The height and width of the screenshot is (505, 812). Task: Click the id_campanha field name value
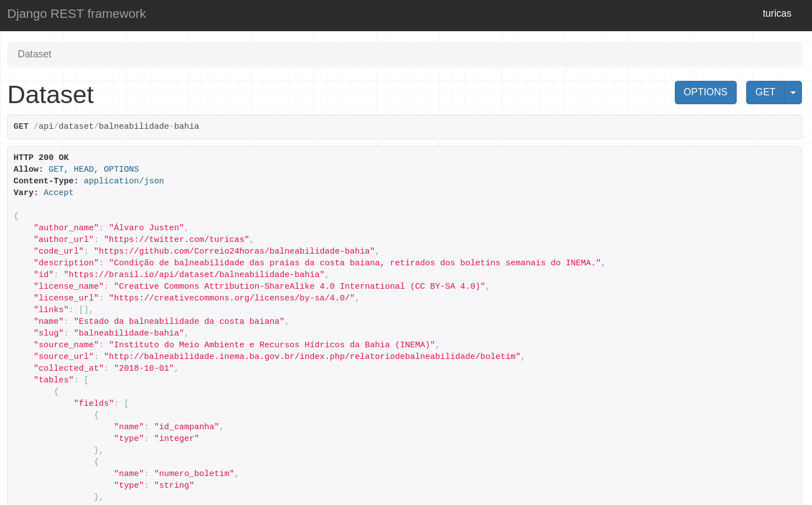click(x=187, y=427)
